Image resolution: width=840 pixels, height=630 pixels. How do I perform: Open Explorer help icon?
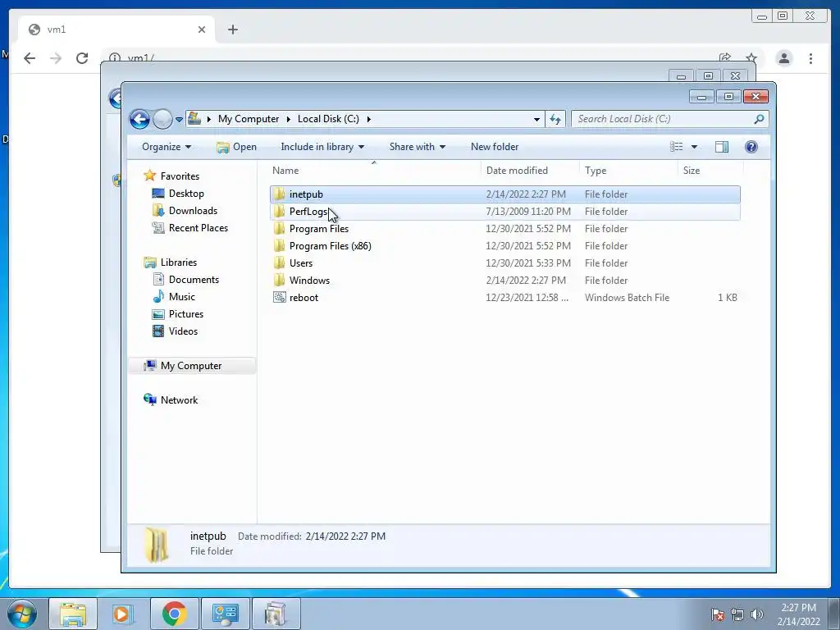751,147
